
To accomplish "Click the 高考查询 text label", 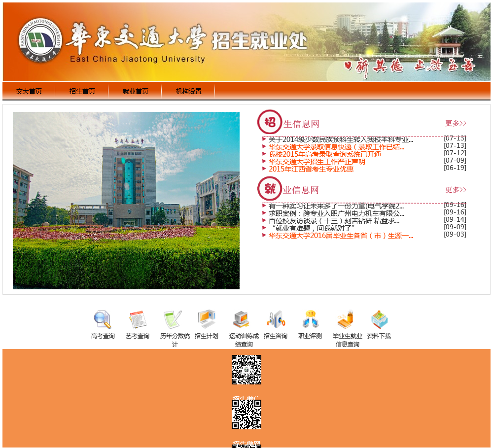I will 103,336.
